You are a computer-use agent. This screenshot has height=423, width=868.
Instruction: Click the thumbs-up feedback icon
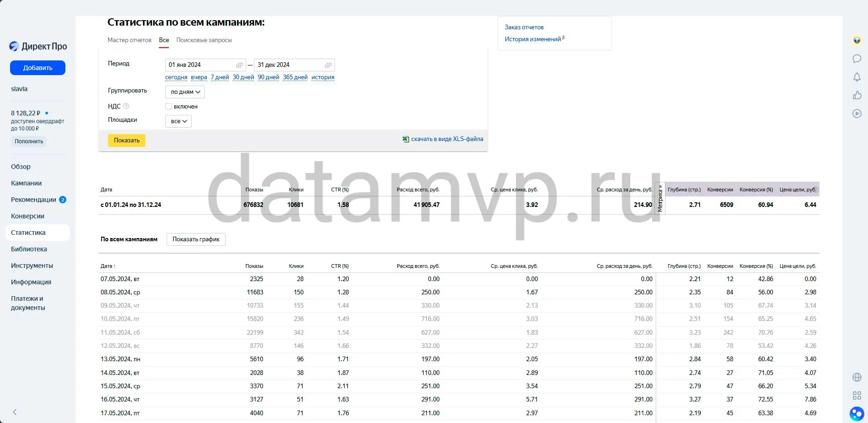pos(857,95)
